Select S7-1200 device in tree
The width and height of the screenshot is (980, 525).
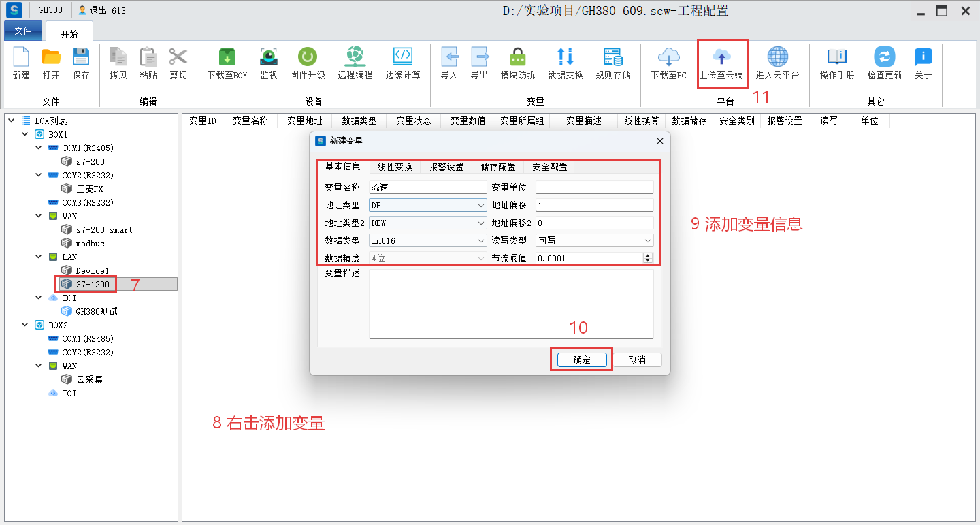tap(93, 284)
